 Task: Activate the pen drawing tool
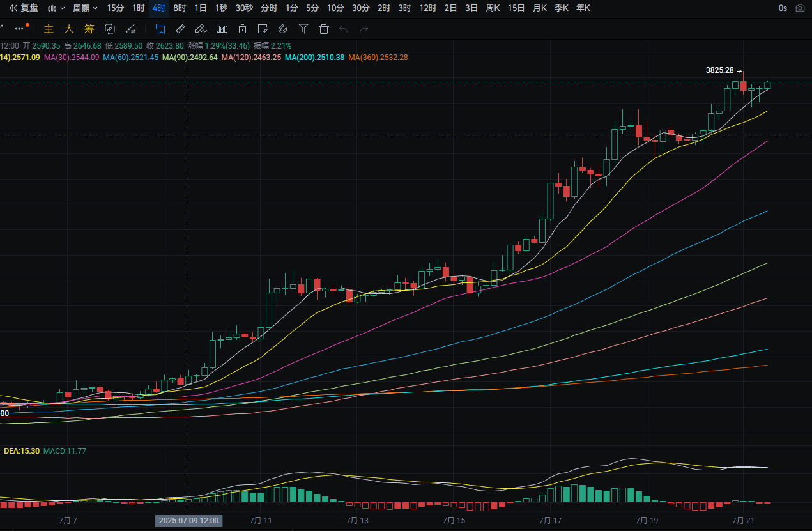(x=201, y=29)
